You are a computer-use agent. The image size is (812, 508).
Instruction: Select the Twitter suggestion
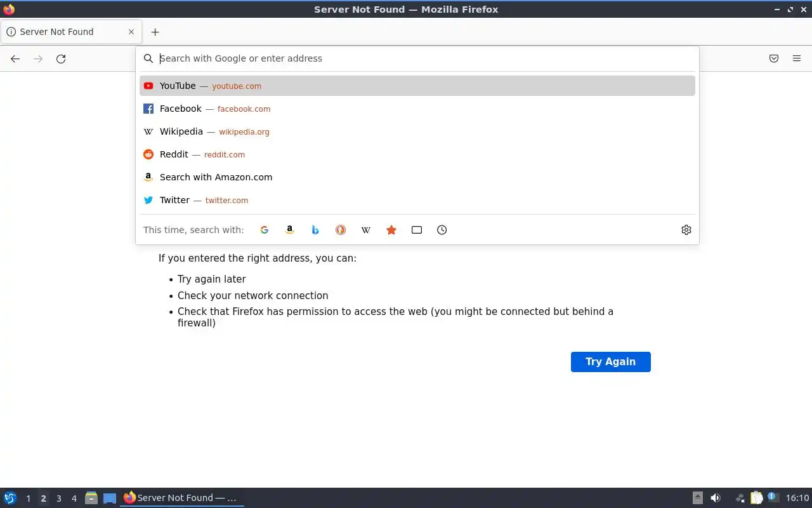pyautogui.click(x=417, y=200)
